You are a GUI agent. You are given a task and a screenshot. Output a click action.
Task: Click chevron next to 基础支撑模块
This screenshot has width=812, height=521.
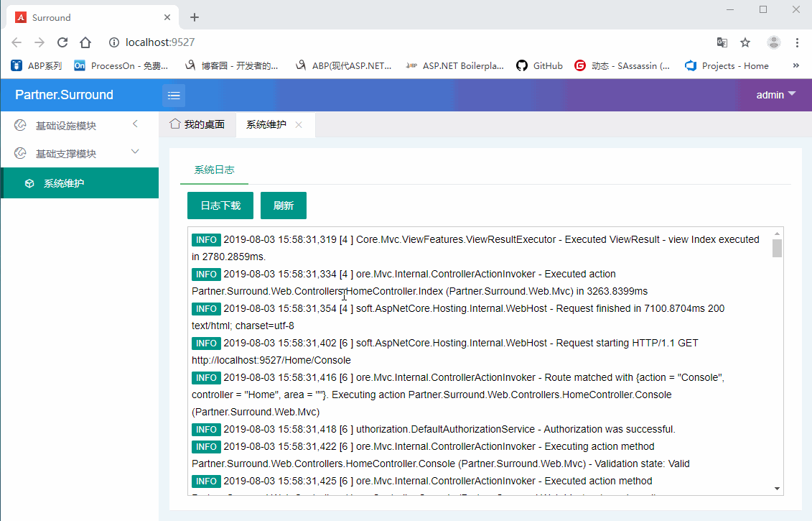[x=135, y=152]
